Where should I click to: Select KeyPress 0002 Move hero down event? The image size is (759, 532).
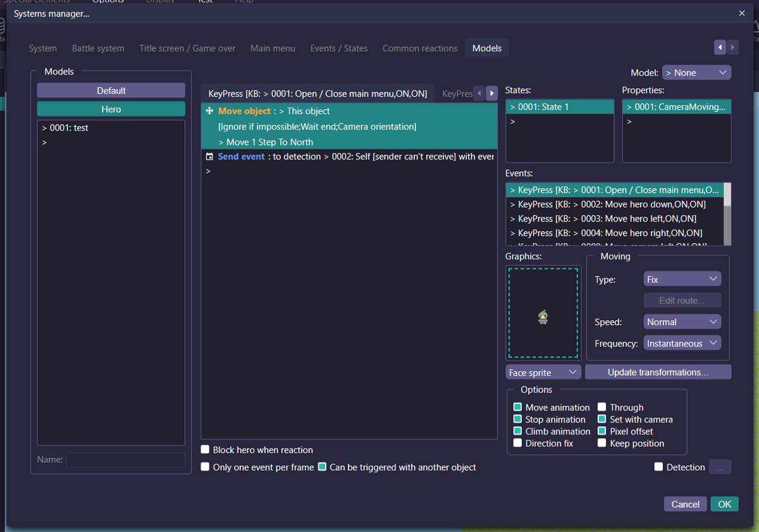pos(615,204)
